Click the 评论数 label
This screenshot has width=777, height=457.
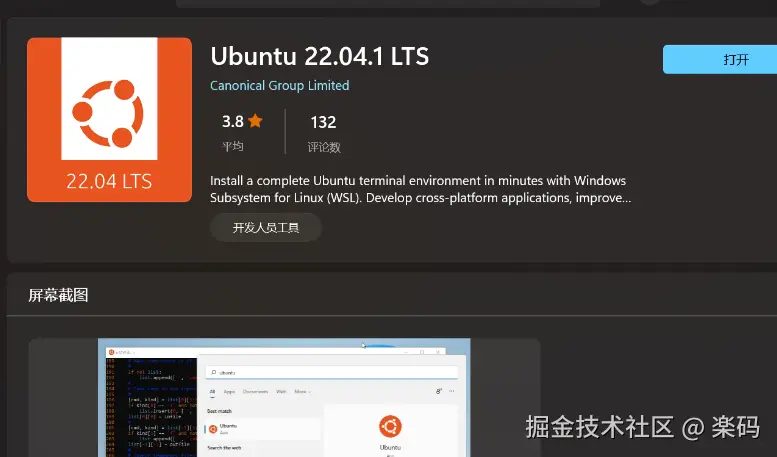point(324,147)
